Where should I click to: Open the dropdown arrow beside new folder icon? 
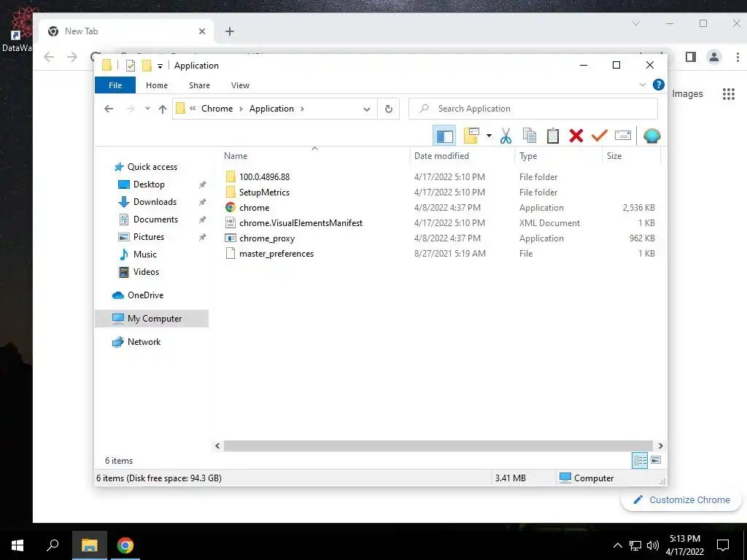489,136
